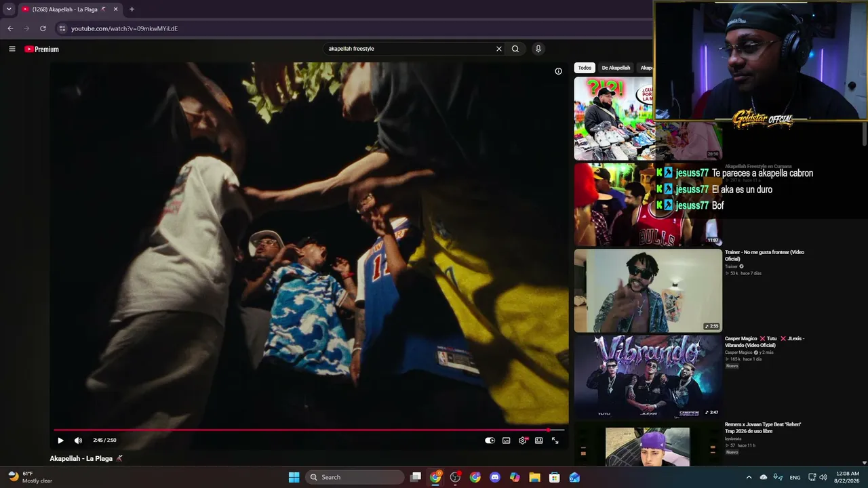Screen dimensions: 868x488
Task: Start voice search with microphone
Action: 538,49
